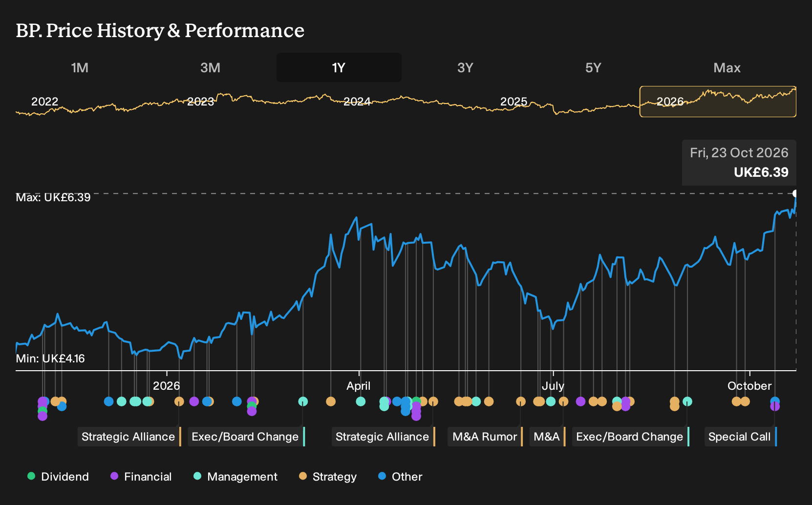Click the Max: UK£6.39 label
Screen dimensions: 812x505
coord(53,197)
